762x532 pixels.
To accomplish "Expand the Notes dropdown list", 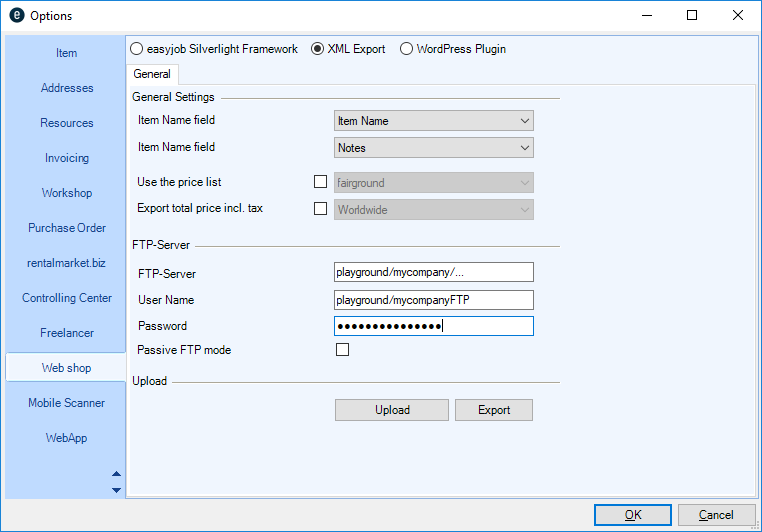I will (x=433, y=148).
